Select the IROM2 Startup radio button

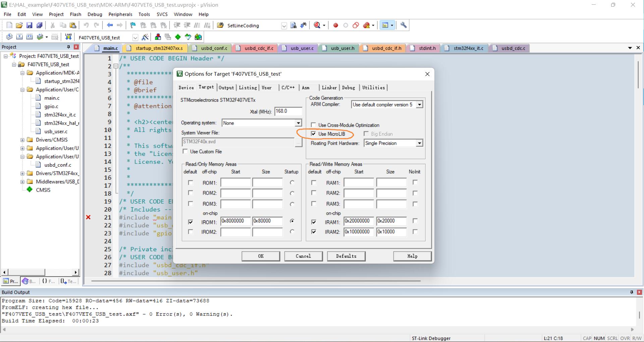coord(292,231)
